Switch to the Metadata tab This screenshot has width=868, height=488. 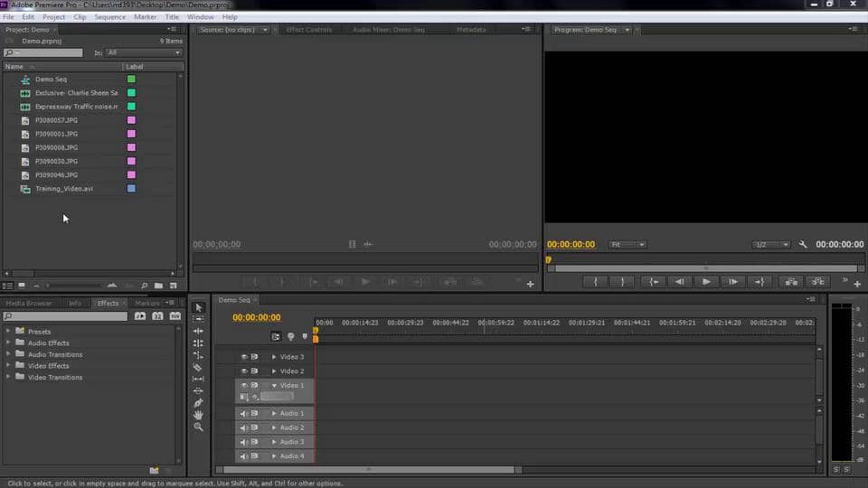click(x=471, y=30)
